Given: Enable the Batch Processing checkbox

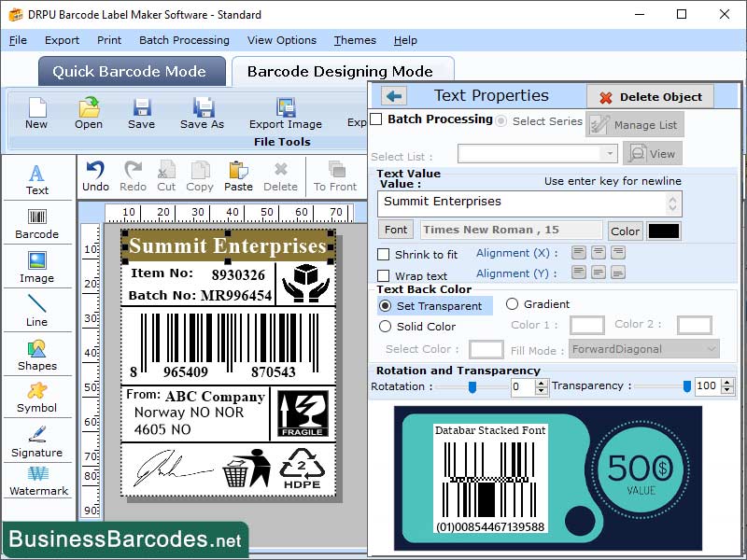Looking at the screenshot, I should pos(379,120).
